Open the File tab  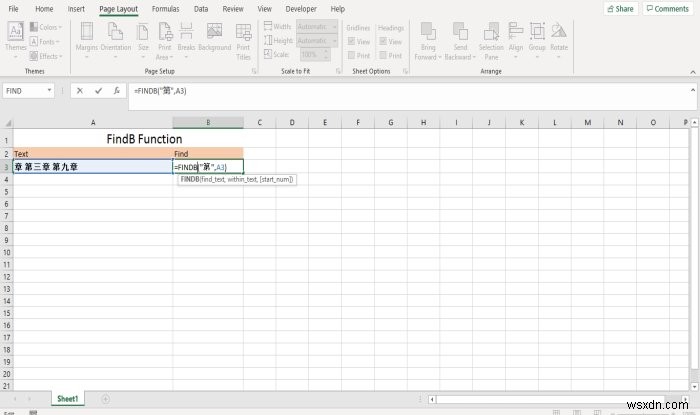click(x=13, y=9)
